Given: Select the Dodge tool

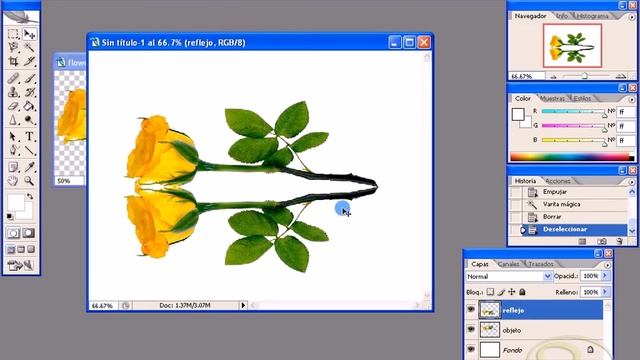Looking at the screenshot, I should coord(29,120).
